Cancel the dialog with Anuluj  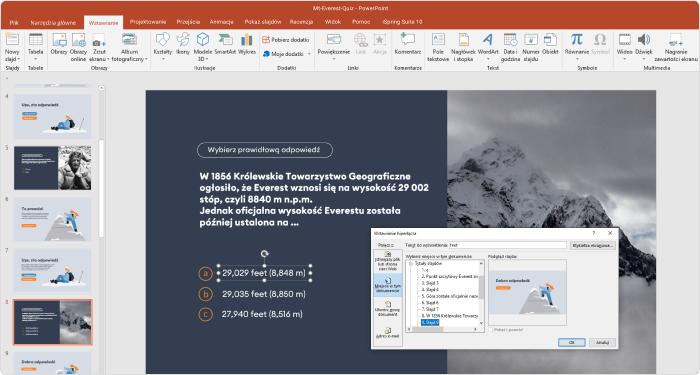(602, 342)
